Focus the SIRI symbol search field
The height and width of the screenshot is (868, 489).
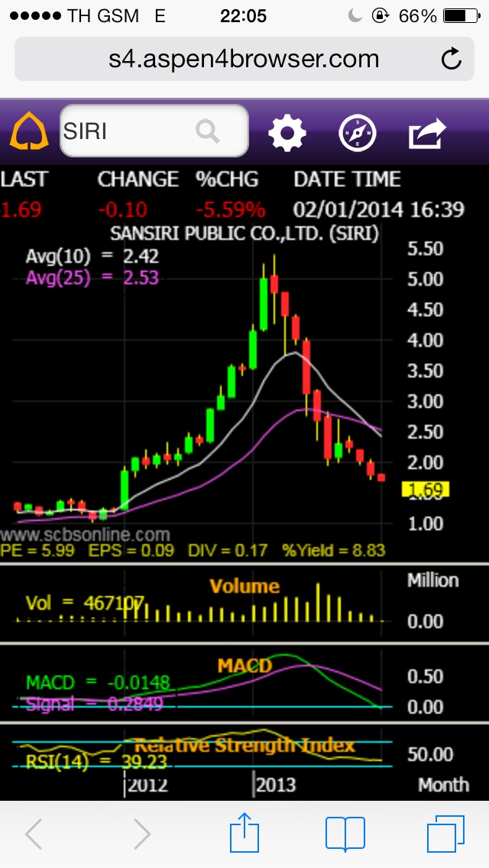coord(154,131)
